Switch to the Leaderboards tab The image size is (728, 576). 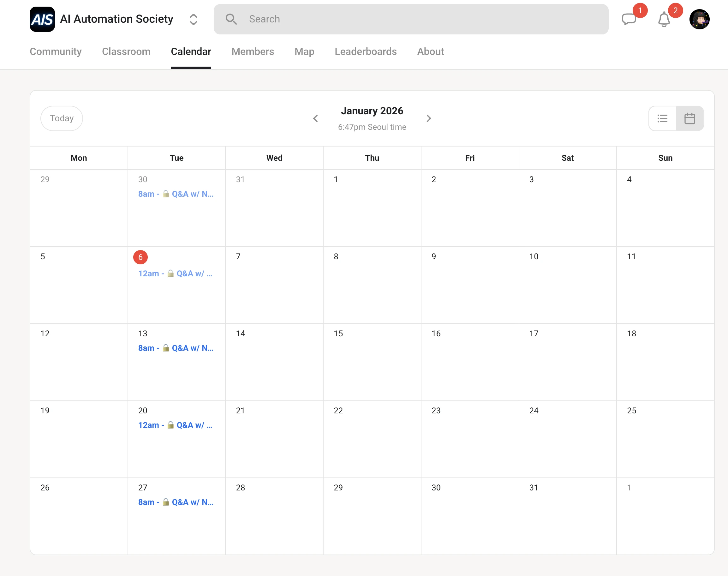(366, 51)
